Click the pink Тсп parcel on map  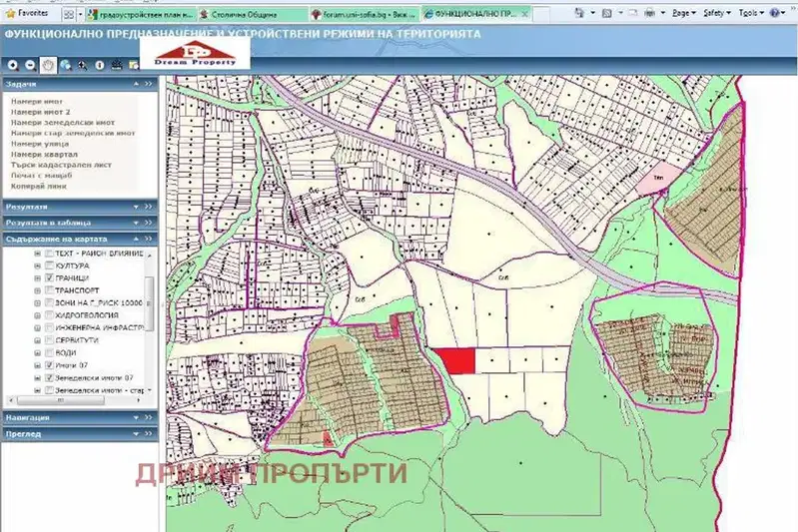[658, 178]
